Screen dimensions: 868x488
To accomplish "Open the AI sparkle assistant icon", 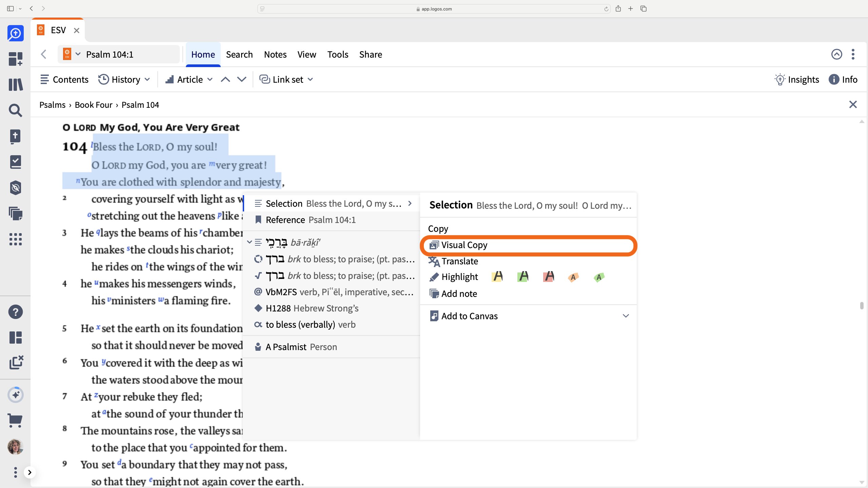I will click(16, 395).
